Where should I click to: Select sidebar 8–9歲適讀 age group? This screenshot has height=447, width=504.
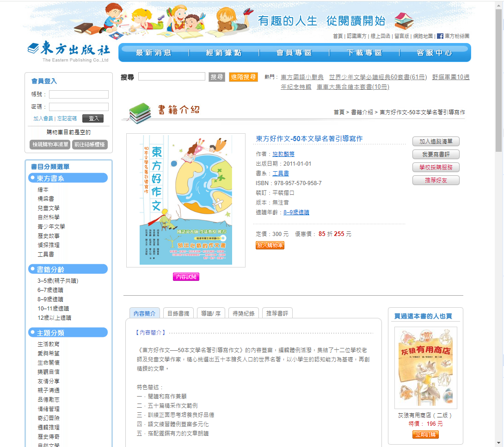(50, 299)
